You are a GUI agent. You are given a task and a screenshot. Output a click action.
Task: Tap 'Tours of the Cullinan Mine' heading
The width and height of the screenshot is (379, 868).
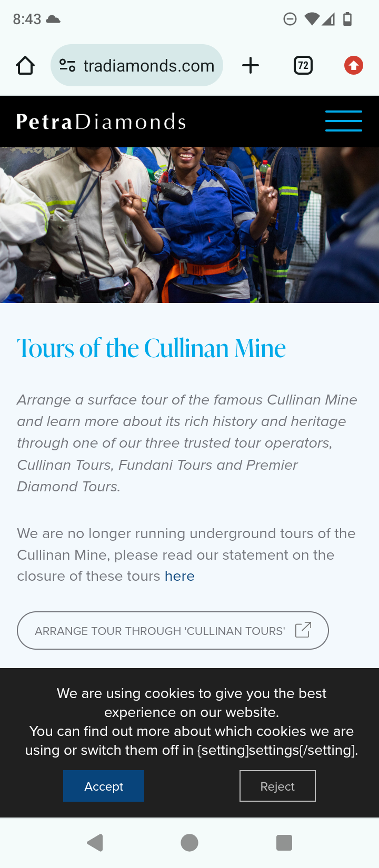click(x=152, y=348)
